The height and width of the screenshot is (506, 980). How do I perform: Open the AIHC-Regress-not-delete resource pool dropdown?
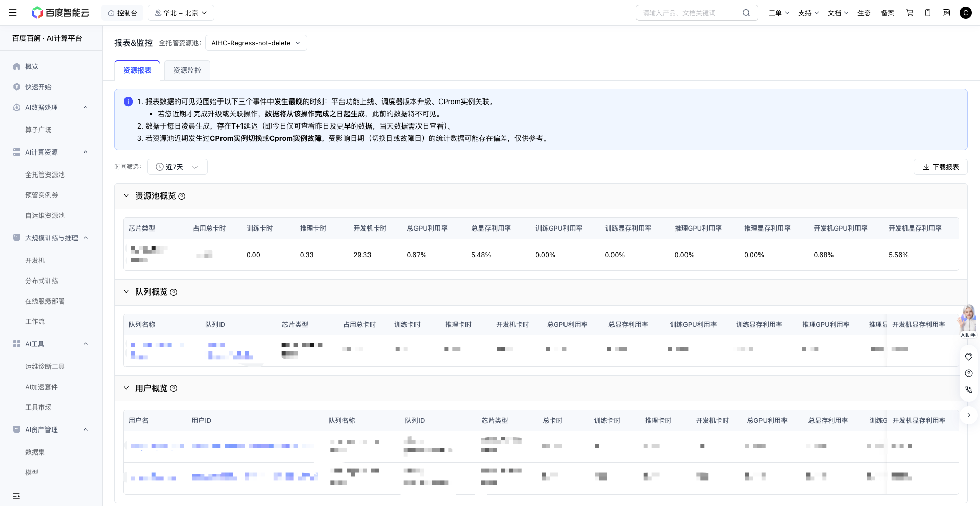tap(256, 43)
